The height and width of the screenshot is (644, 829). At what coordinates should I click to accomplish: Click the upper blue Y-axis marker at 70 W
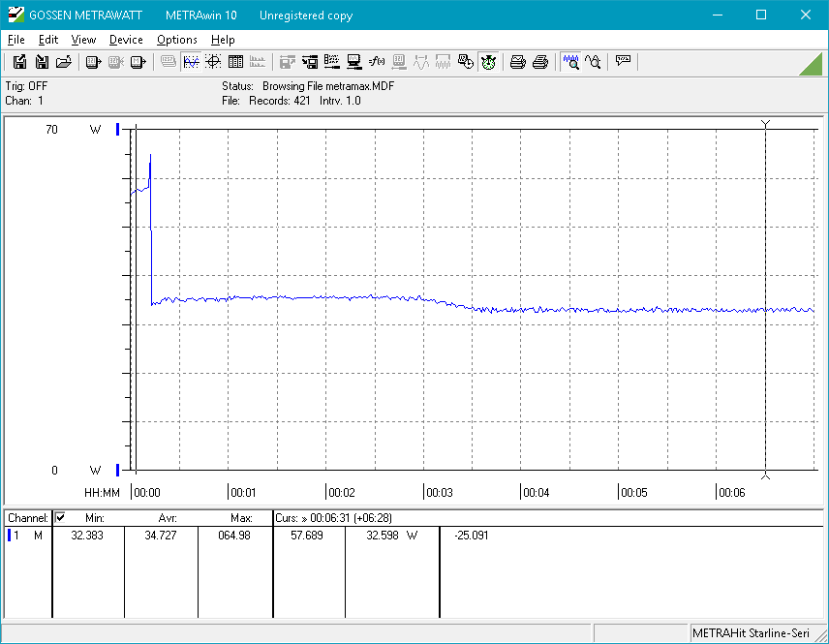pos(117,129)
